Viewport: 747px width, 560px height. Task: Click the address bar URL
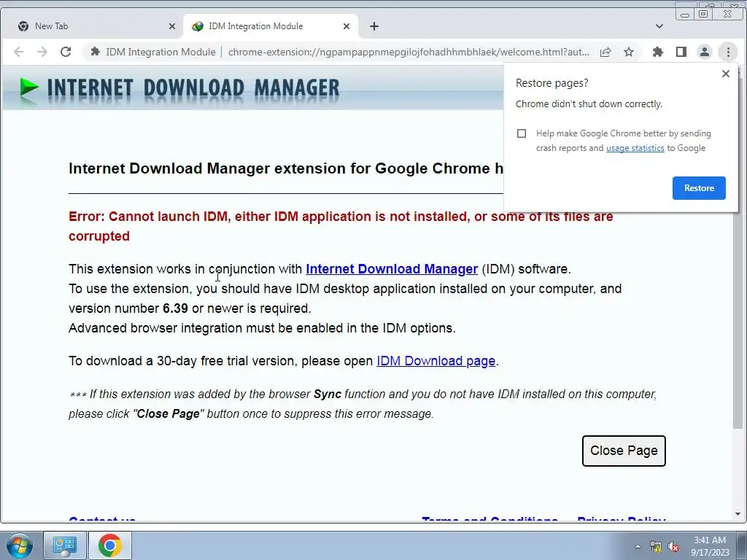409,52
